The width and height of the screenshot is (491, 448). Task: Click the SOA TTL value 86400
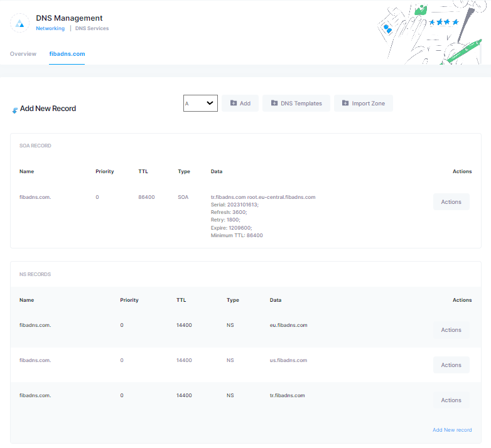[146, 197]
